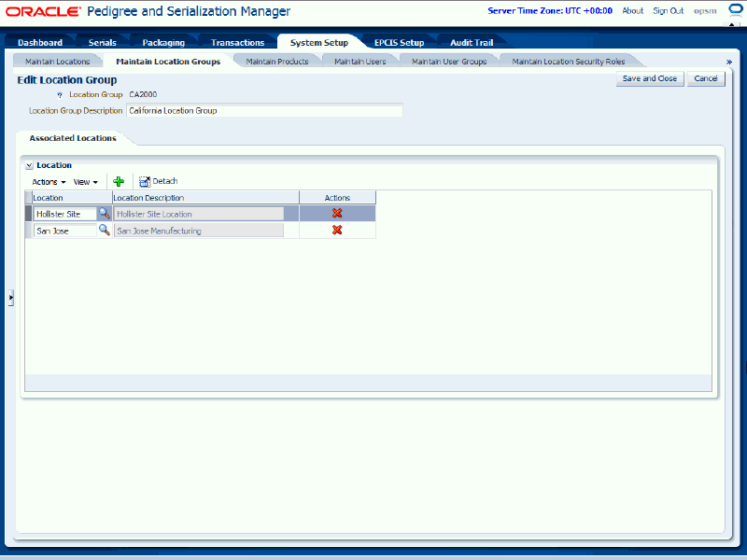Image resolution: width=747 pixels, height=560 pixels.
Task: Open location search for San Jose row
Action: coord(105,231)
